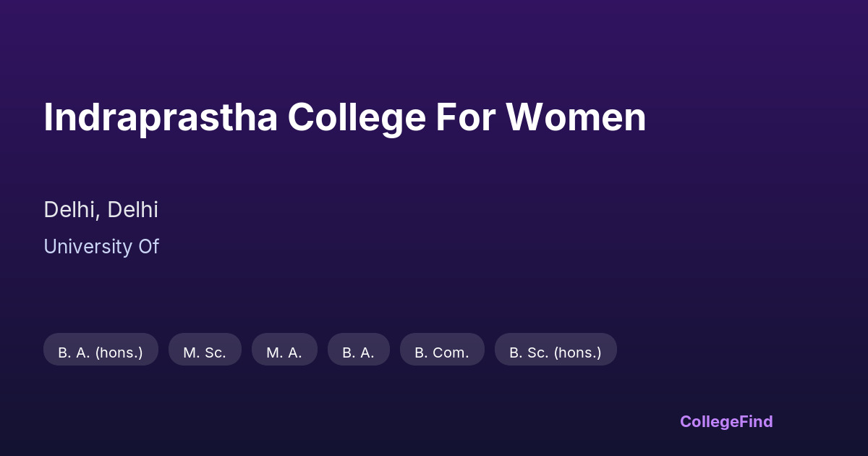Click the Sc. text in the M. Sc. chip
Image resolution: width=868 pixels, height=456 pixels.
(215, 352)
